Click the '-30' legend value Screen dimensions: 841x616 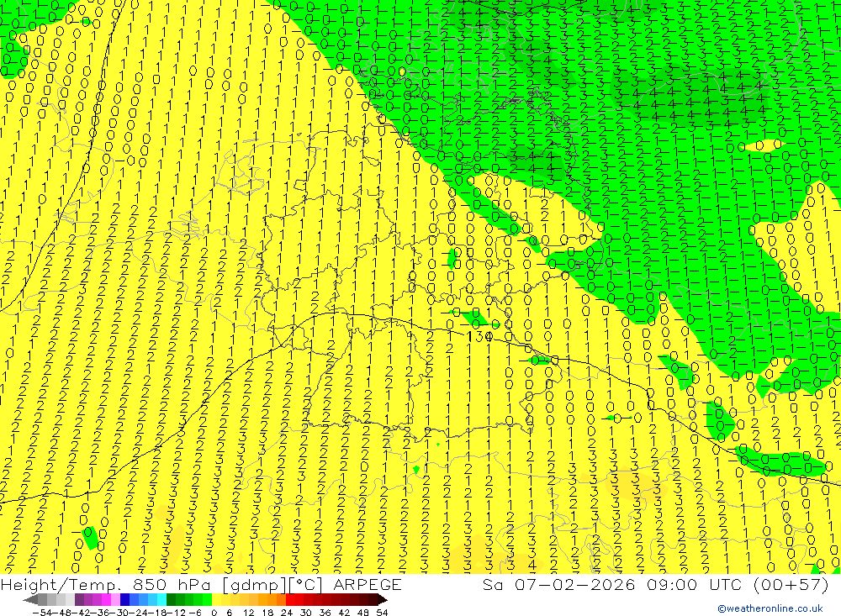119,613
